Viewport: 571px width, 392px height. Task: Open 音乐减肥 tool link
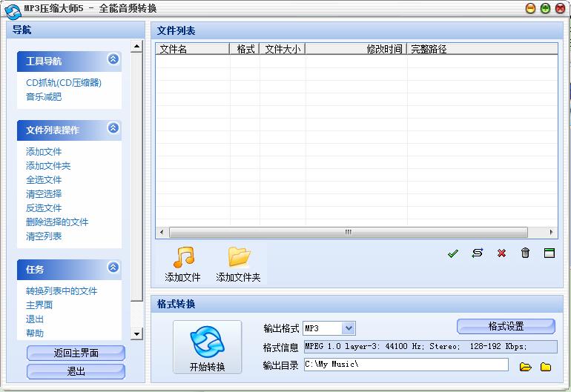[x=44, y=97]
